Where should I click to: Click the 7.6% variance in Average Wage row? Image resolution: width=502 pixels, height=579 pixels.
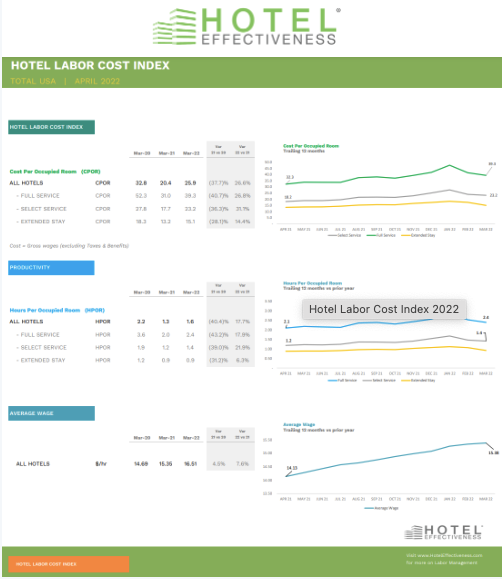click(243, 464)
